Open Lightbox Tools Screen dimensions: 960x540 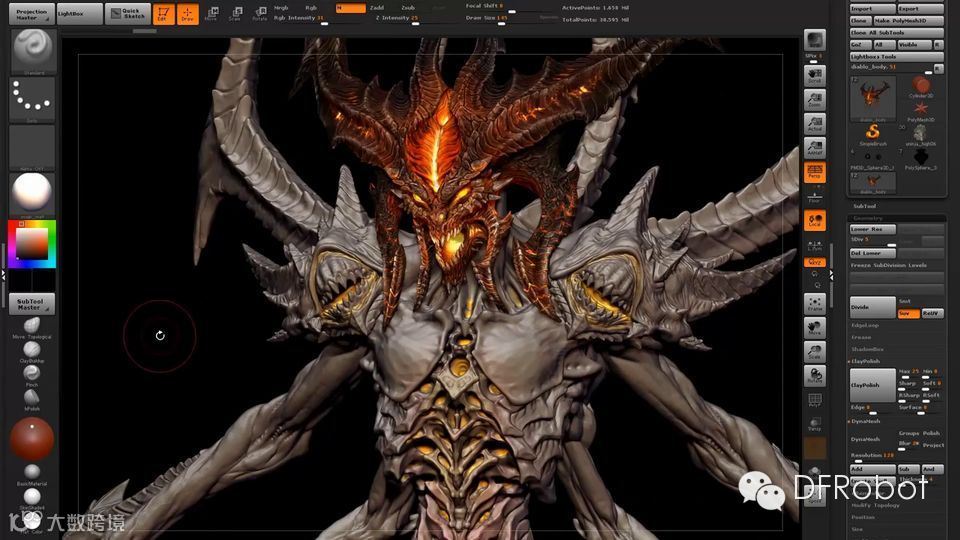coord(896,56)
